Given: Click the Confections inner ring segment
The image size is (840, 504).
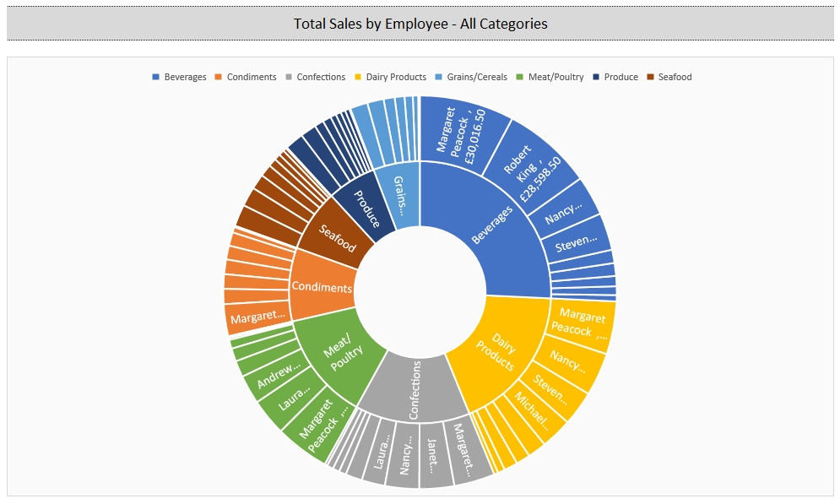Looking at the screenshot, I should pos(414,388).
